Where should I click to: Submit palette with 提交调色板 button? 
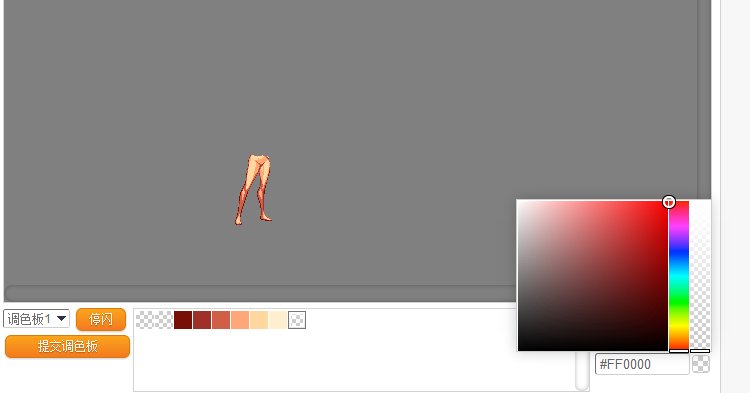pyautogui.click(x=67, y=346)
